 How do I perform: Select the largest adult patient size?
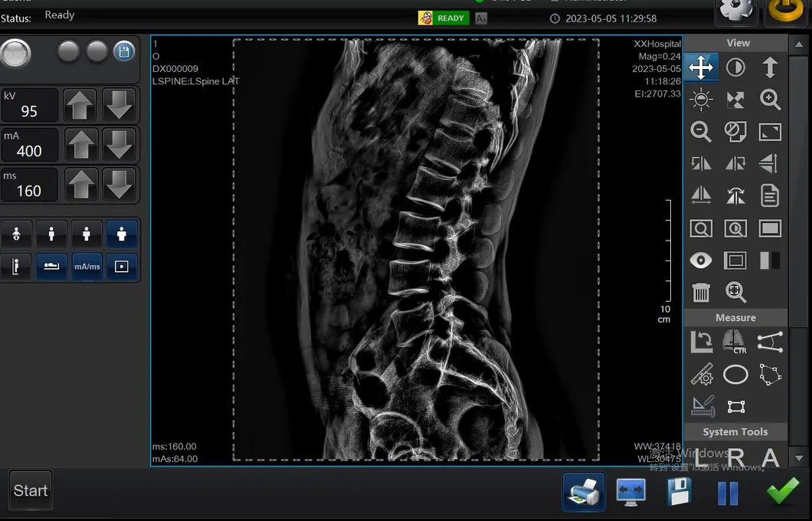click(121, 234)
